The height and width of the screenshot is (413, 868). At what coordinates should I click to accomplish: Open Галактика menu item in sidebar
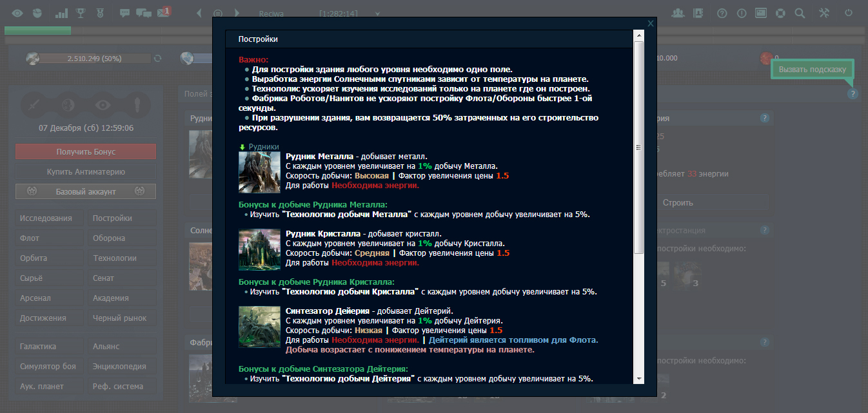pyautogui.click(x=38, y=347)
